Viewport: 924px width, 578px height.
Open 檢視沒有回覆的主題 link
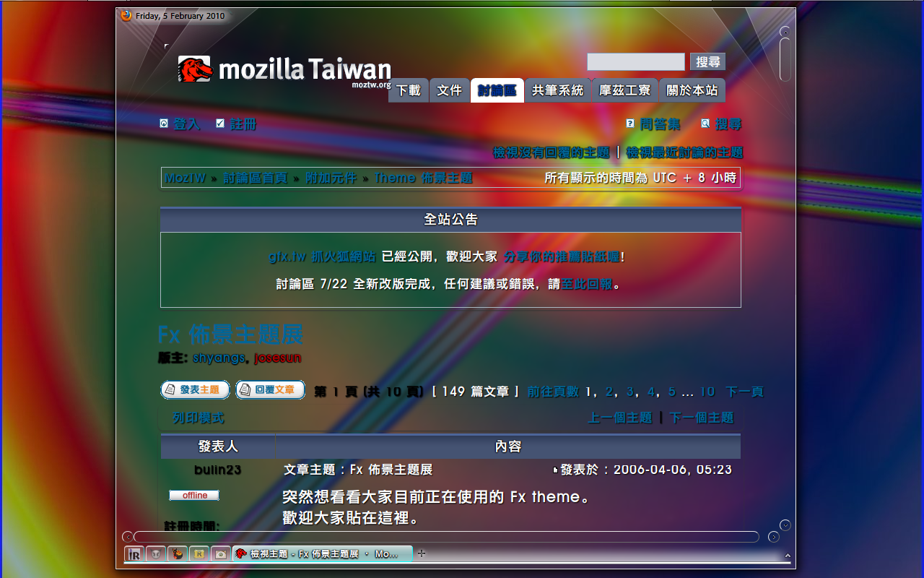click(552, 152)
